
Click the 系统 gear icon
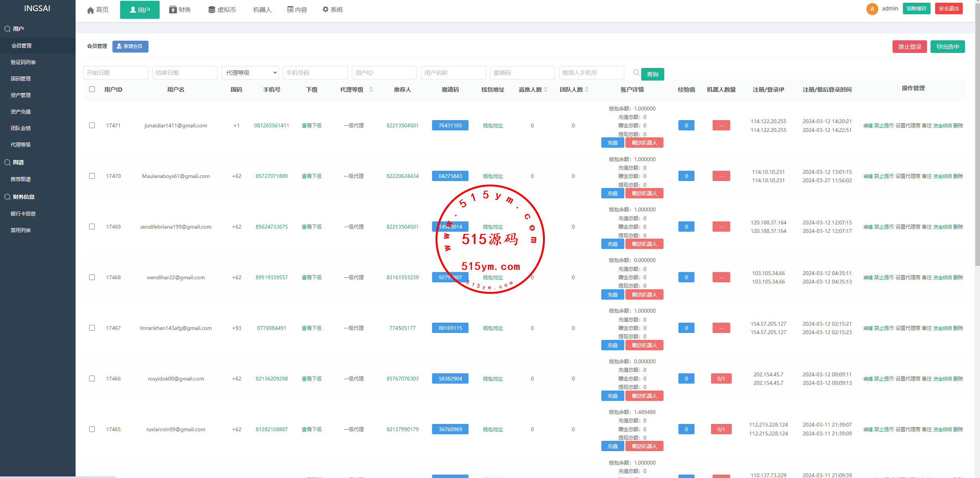pyautogui.click(x=325, y=9)
